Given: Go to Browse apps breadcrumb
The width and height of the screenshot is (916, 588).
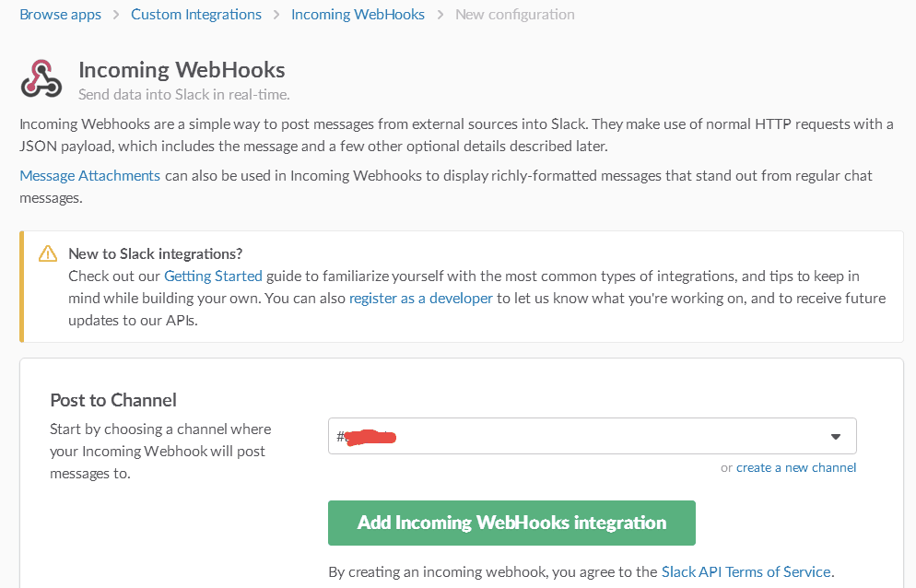Looking at the screenshot, I should pyautogui.click(x=60, y=15).
